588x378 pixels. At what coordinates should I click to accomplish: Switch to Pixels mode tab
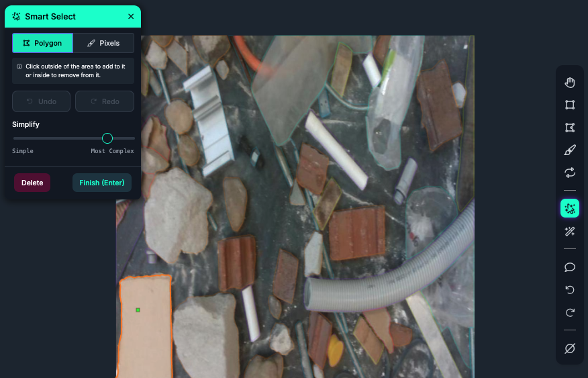pyautogui.click(x=103, y=43)
